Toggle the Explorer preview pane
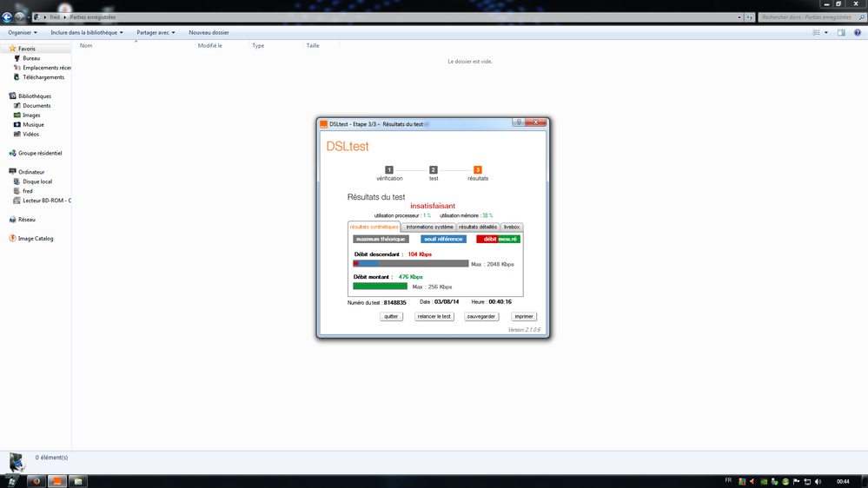 tap(841, 33)
